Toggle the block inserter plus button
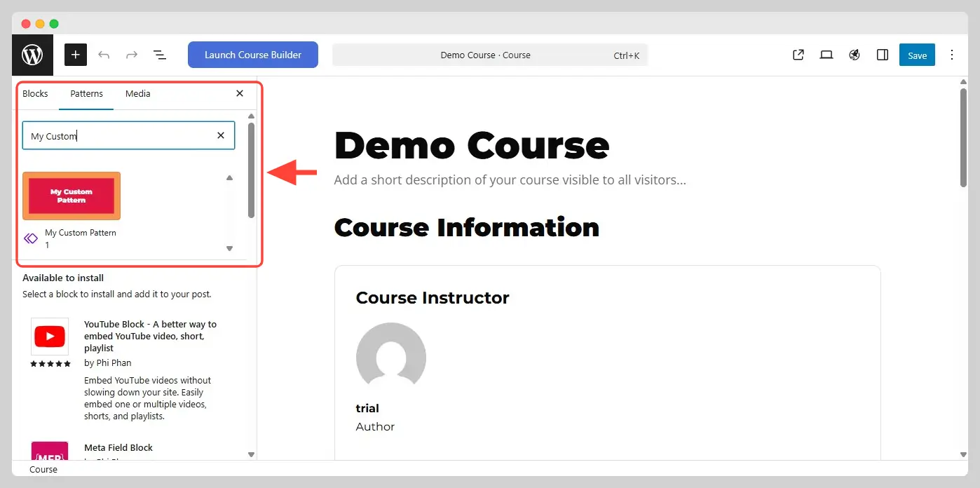The width and height of the screenshot is (980, 488). pyautogui.click(x=76, y=55)
